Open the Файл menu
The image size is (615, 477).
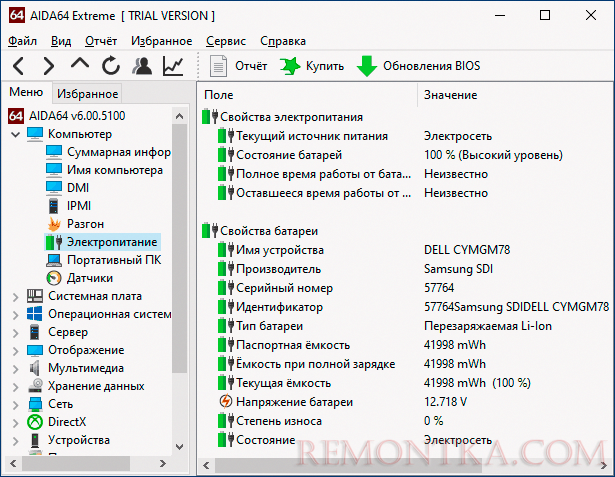pos(22,41)
